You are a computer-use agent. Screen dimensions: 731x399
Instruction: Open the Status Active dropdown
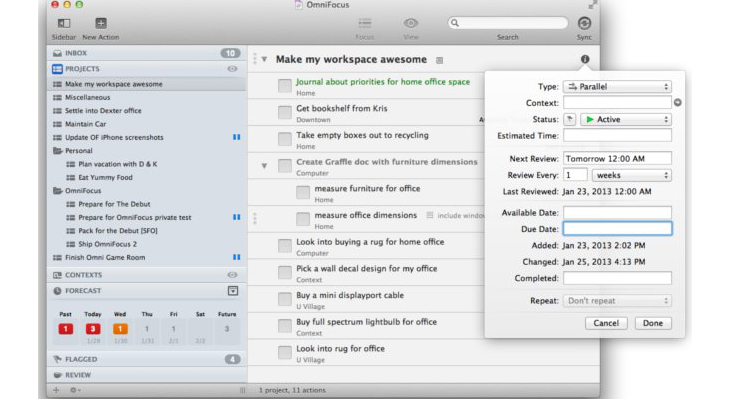(626, 119)
